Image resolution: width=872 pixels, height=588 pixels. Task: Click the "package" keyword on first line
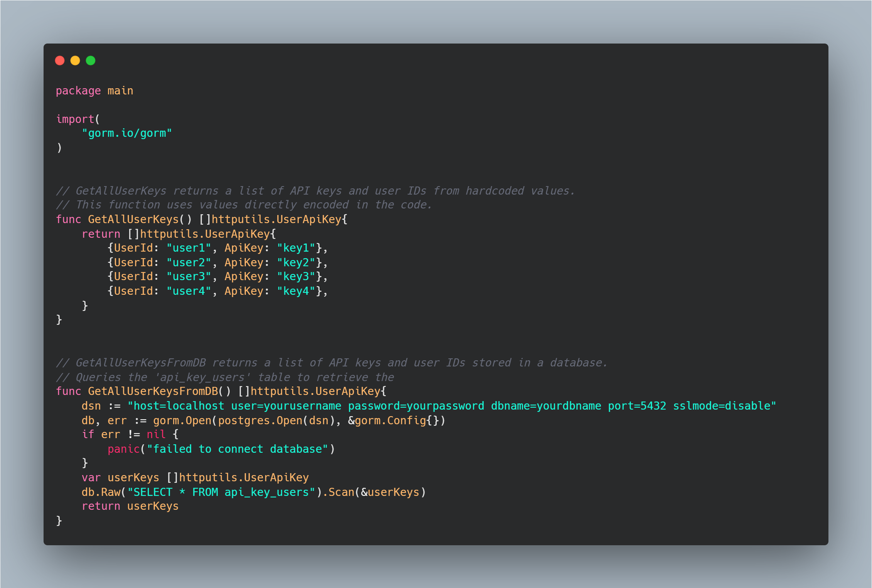coord(78,91)
